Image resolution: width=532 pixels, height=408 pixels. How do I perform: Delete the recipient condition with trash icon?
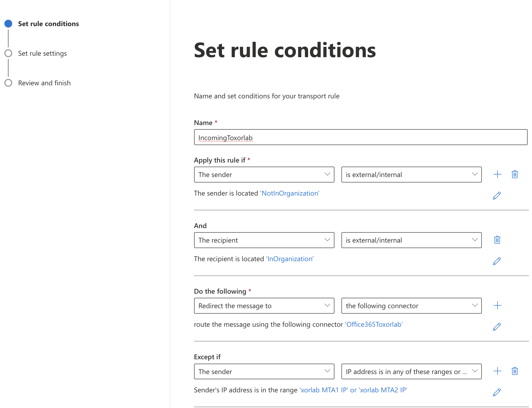pyautogui.click(x=497, y=240)
